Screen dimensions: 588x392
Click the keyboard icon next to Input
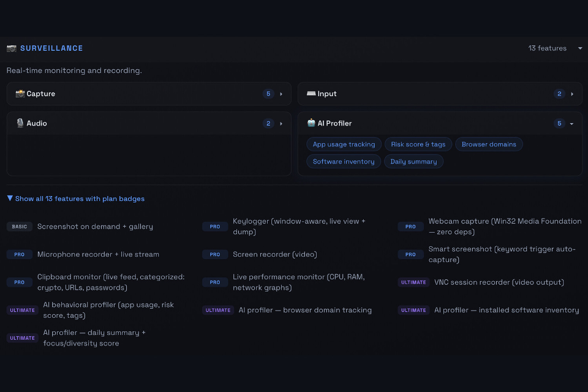tap(311, 93)
